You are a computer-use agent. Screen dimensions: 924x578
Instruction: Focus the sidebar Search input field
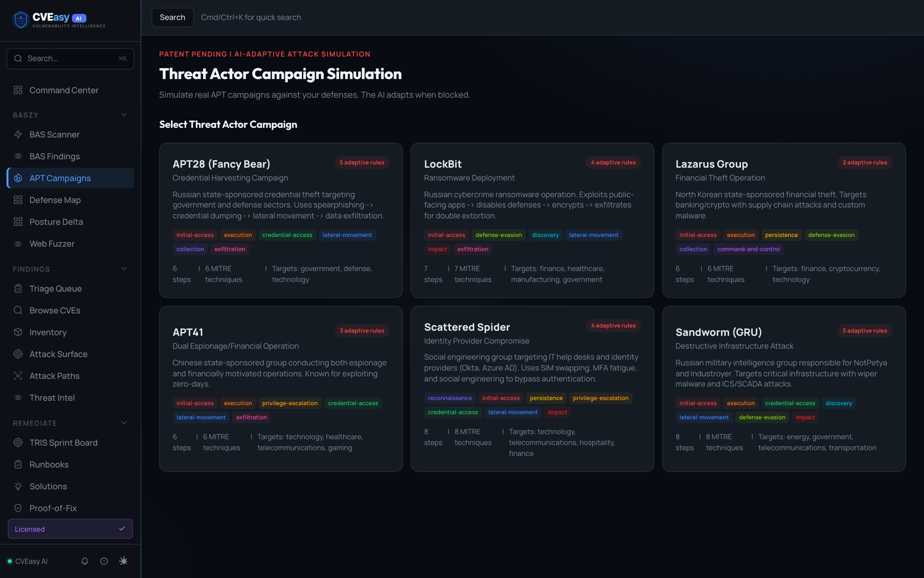70,58
